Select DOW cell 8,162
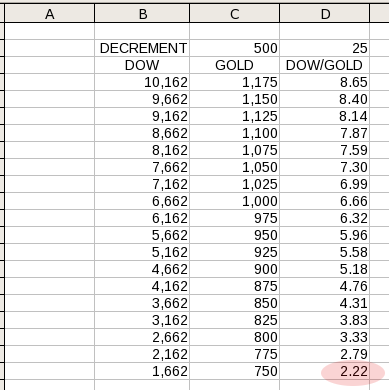This screenshot has height=390, width=389. [x=142, y=150]
